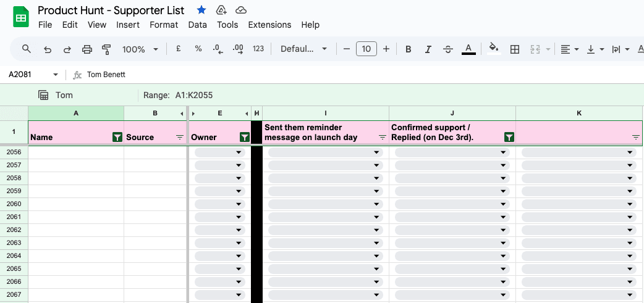Click the font size field showing 10
Image resolution: width=644 pixels, height=303 pixels.
coord(366,49)
